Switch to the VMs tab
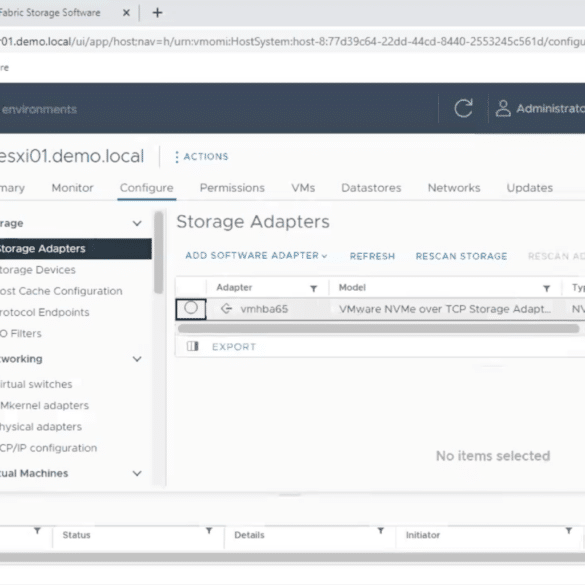Viewport: 585px width, 585px height. 303,188
